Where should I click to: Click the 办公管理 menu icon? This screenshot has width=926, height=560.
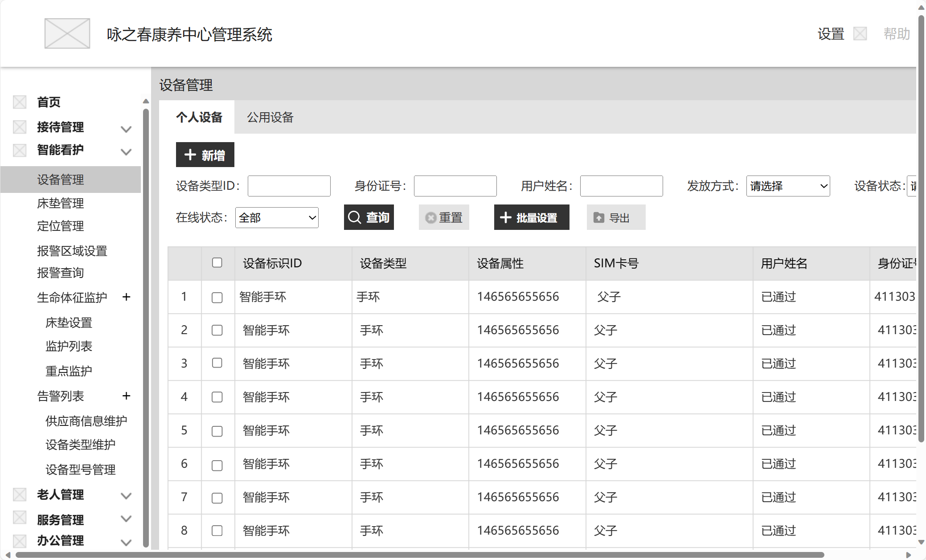(x=20, y=541)
